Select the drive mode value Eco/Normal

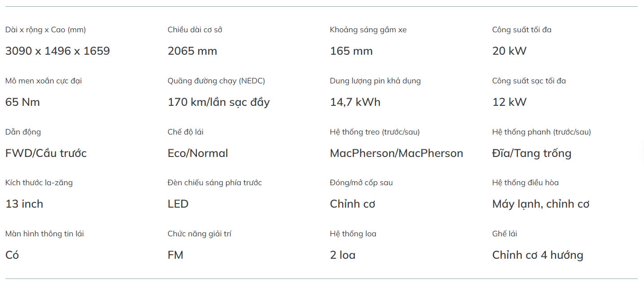pos(198,153)
